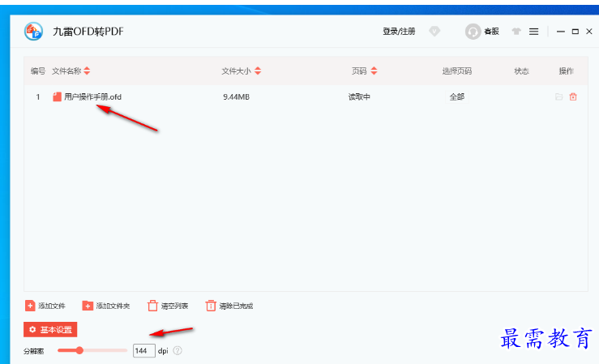Open the 全部 page selection box
Screen dimensions: 599x364
tap(457, 97)
